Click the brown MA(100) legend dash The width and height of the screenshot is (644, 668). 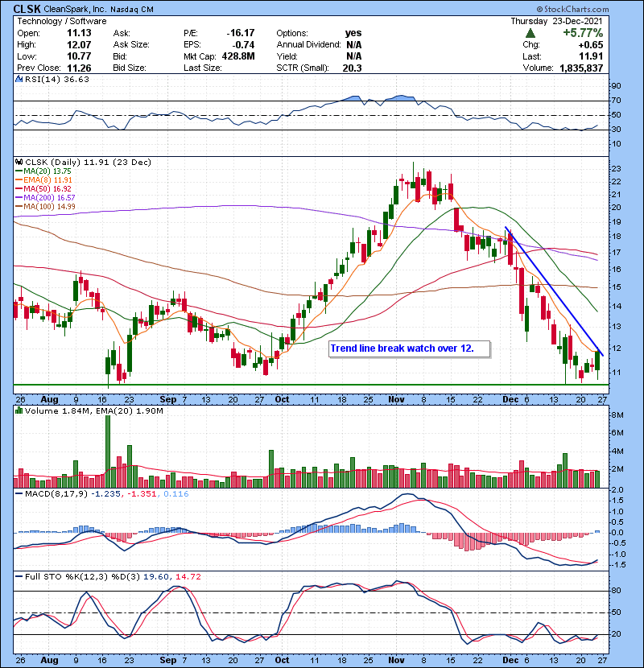[19, 207]
